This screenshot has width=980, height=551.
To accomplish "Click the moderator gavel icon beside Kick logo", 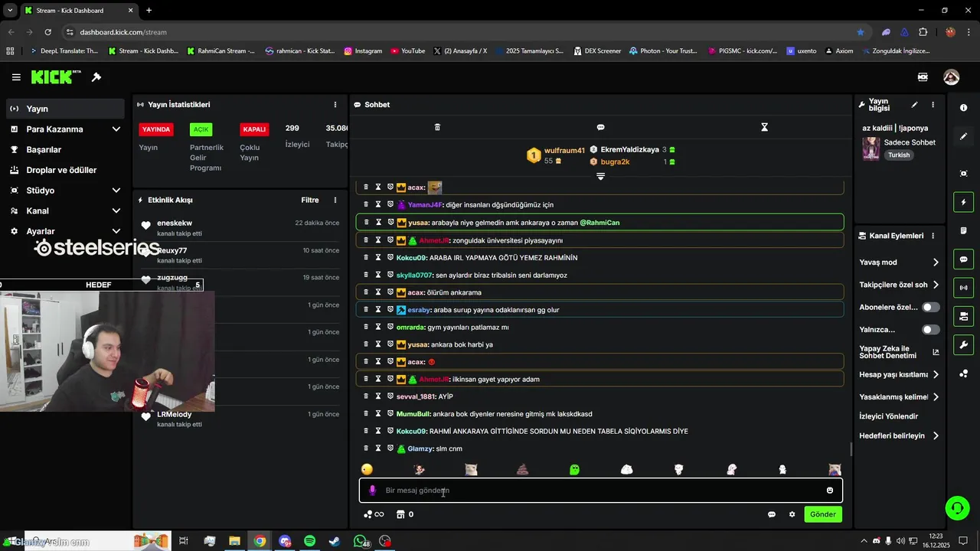I will [x=96, y=77].
